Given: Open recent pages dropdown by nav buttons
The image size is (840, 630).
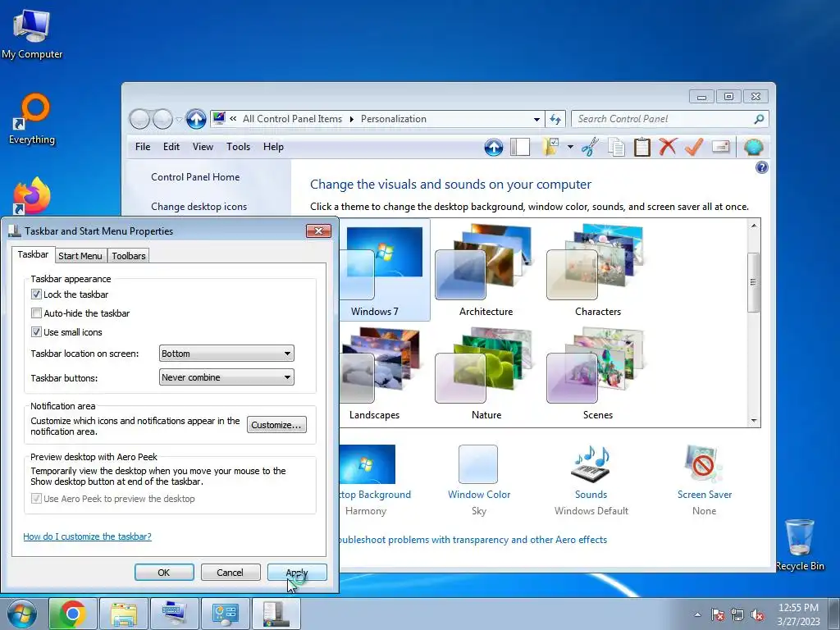Looking at the screenshot, I should (x=179, y=120).
